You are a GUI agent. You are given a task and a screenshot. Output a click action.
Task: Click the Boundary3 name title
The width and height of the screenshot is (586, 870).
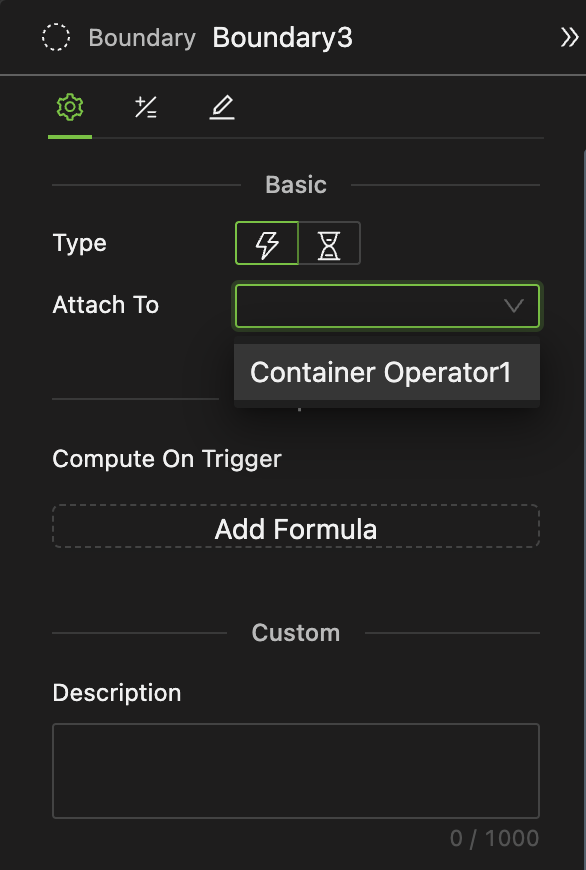(282, 38)
